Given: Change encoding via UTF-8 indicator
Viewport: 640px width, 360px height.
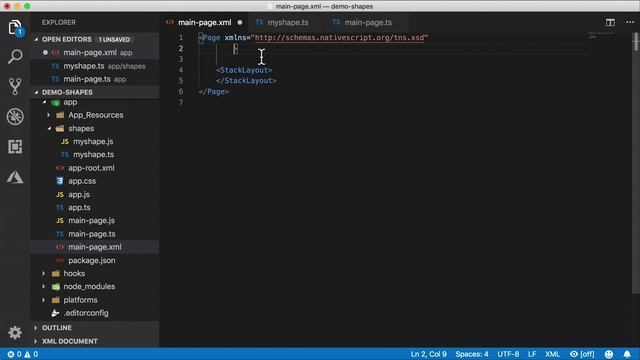Looking at the screenshot, I should pyautogui.click(x=508, y=354).
